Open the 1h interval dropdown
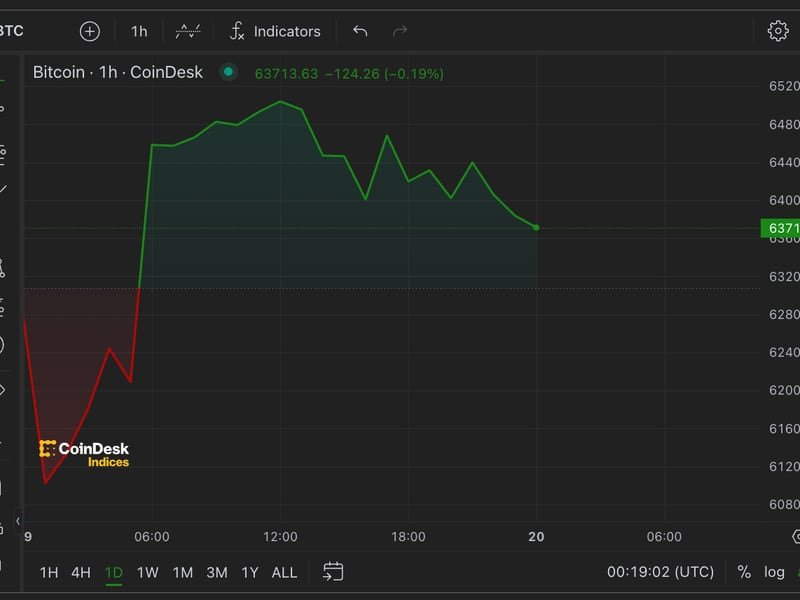Screen dimensions: 800x600 point(139,31)
